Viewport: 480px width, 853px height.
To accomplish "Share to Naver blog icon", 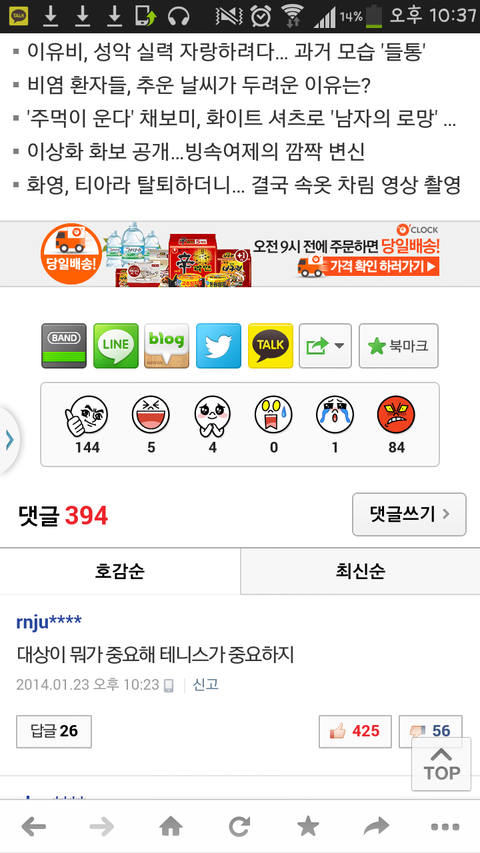I will pyautogui.click(x=167, y=346).
